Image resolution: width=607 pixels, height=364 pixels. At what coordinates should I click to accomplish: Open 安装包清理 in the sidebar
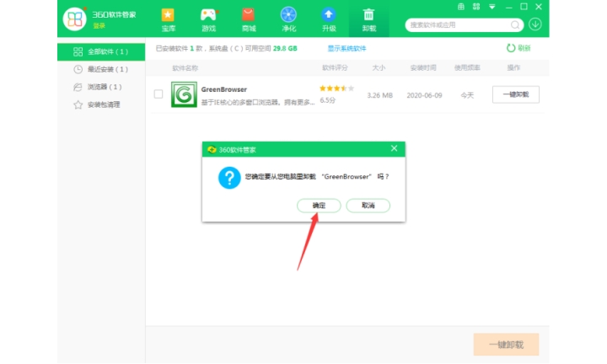point(98,104)
